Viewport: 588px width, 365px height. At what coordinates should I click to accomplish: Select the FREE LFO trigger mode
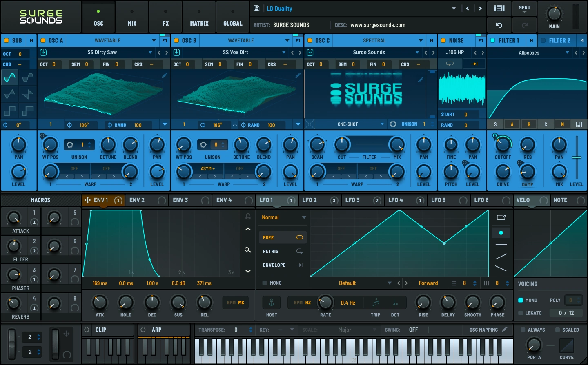(x=283, y=237)
